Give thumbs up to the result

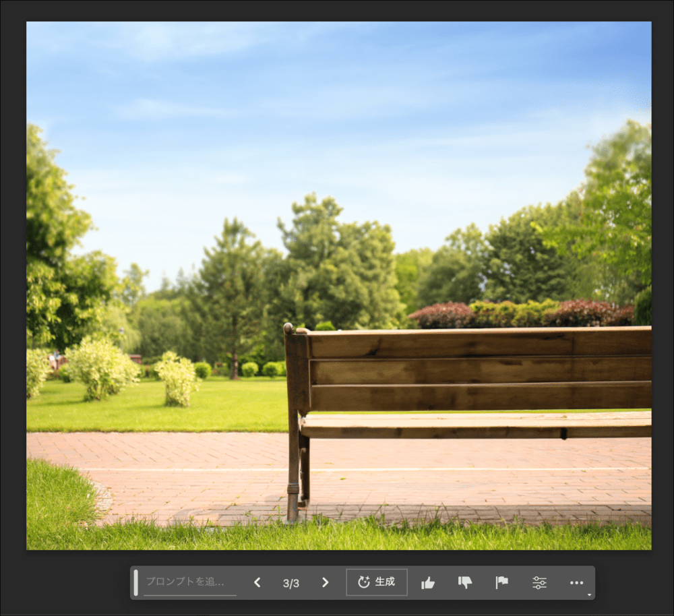coord(428,583)
